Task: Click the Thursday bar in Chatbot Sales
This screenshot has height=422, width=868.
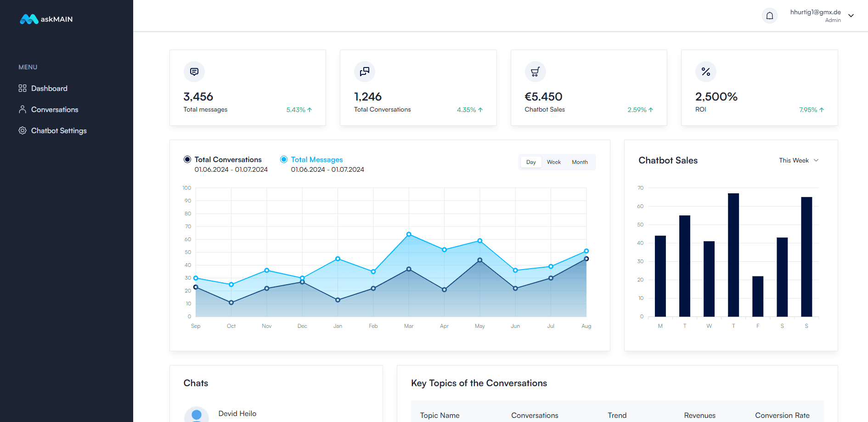Action: pyautogui.click(x=733, y=255)
